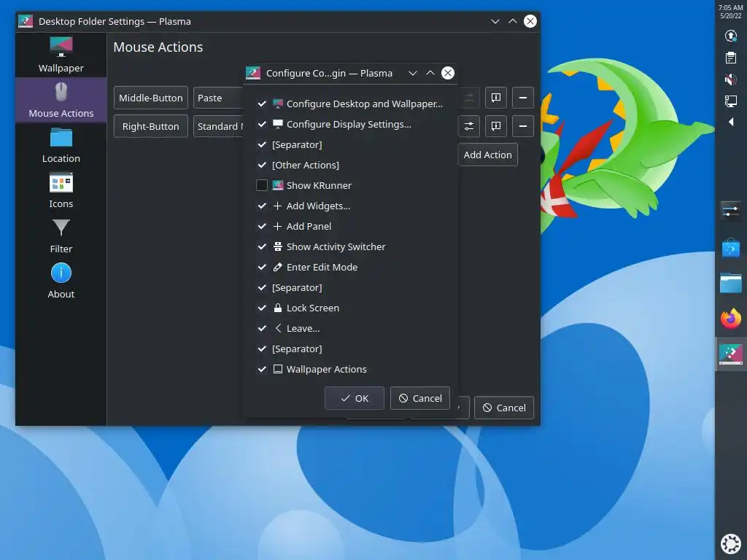Disable the Lock Screen checkbox

tap(262, 308)
